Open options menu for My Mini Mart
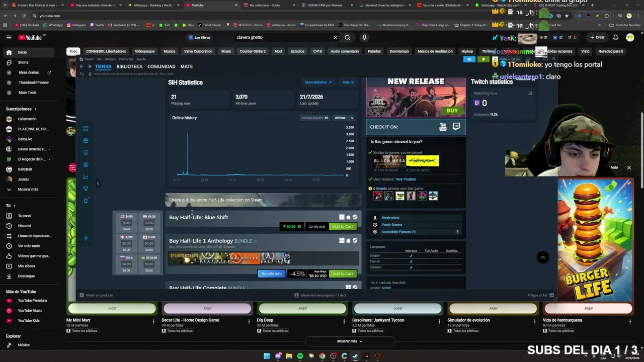644x362 pixels. point(154,321)
